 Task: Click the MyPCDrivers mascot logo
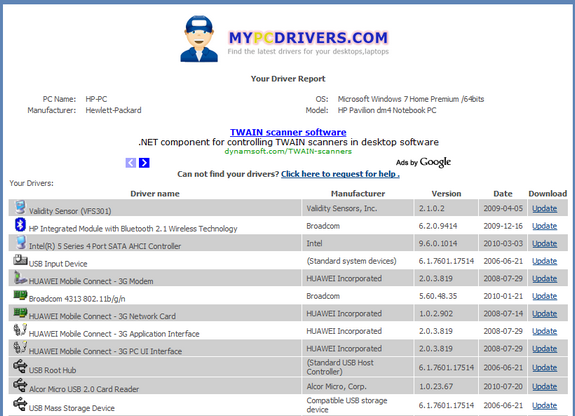pyautogui.click(x=199, y=39)
